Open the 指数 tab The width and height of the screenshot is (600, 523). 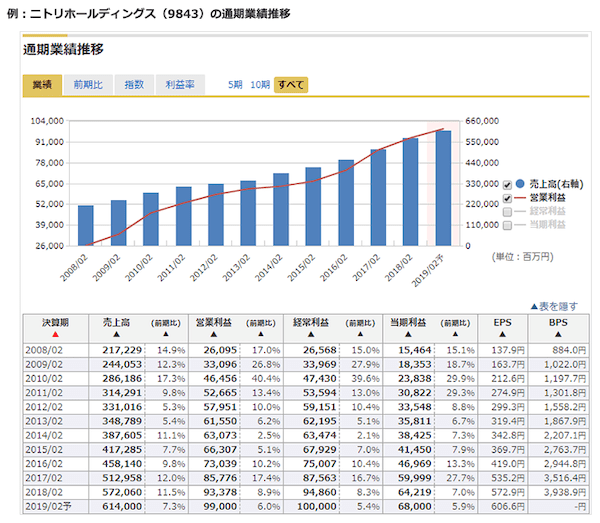click(134, 85)
